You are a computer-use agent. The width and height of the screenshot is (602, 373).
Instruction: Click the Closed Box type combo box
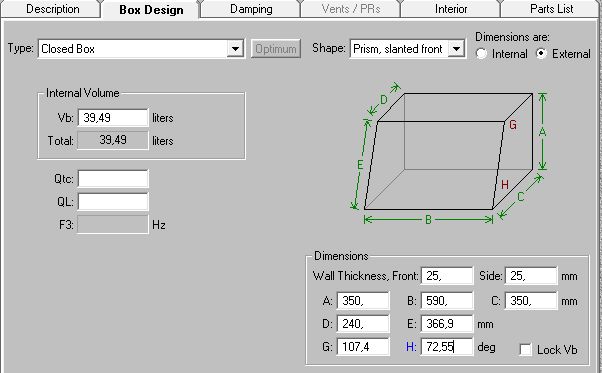(141, 49)
